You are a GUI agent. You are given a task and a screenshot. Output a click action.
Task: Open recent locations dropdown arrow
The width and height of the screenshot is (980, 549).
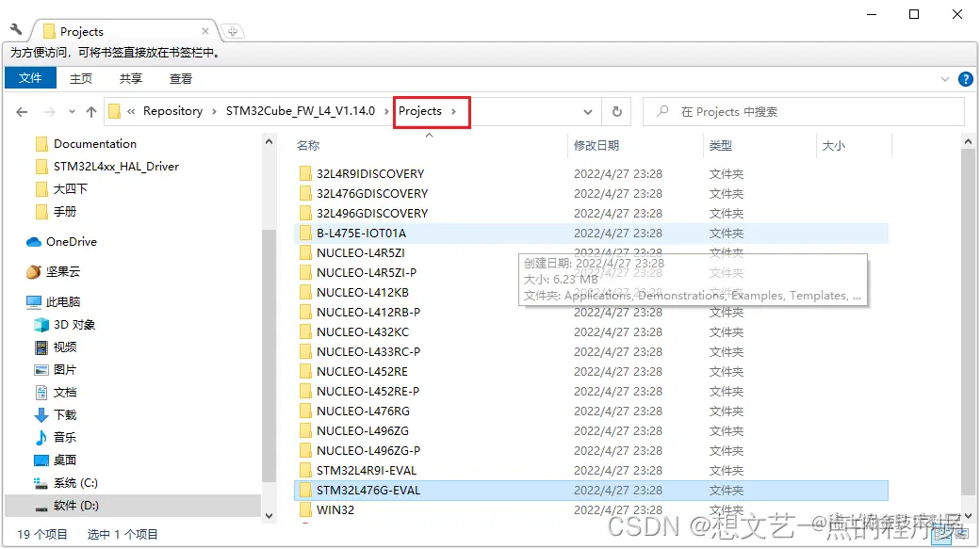click(72, 112)
